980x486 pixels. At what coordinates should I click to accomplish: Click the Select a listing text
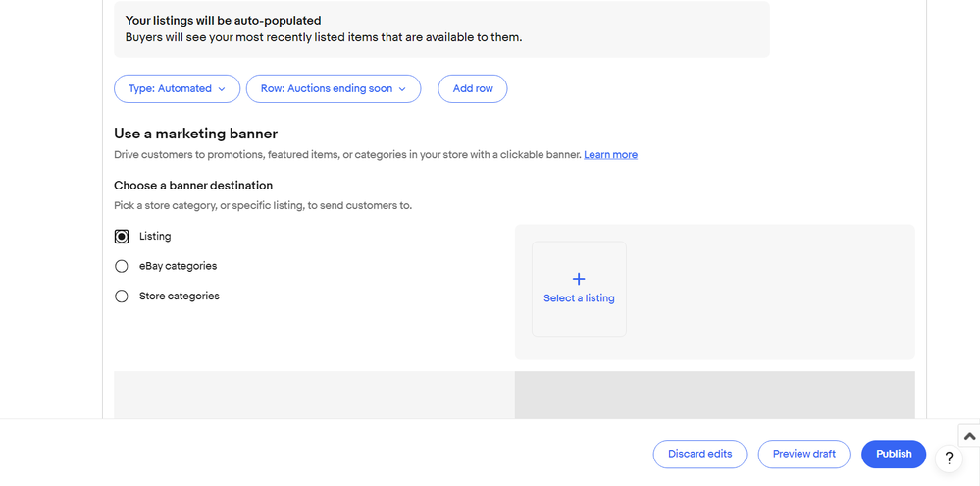[x=579, y=298]
